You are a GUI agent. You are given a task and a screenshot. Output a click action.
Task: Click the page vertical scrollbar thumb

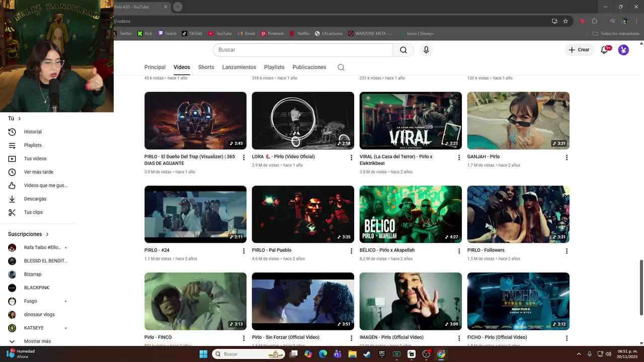(641, 288)
